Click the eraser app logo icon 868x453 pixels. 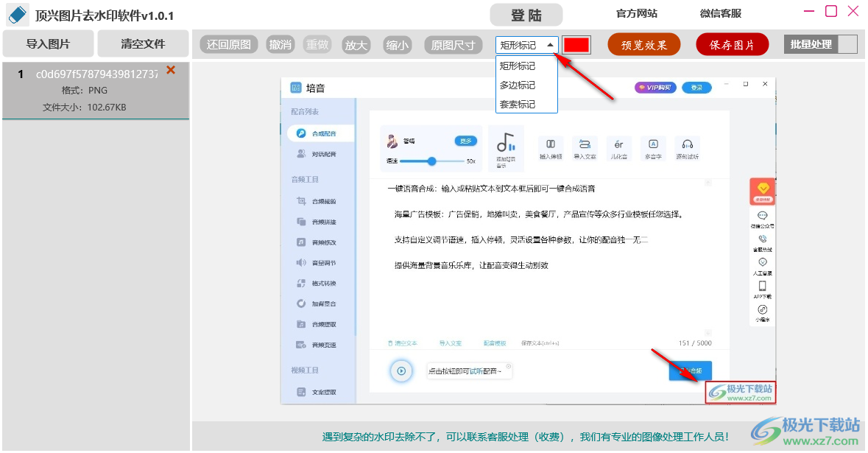17,15
